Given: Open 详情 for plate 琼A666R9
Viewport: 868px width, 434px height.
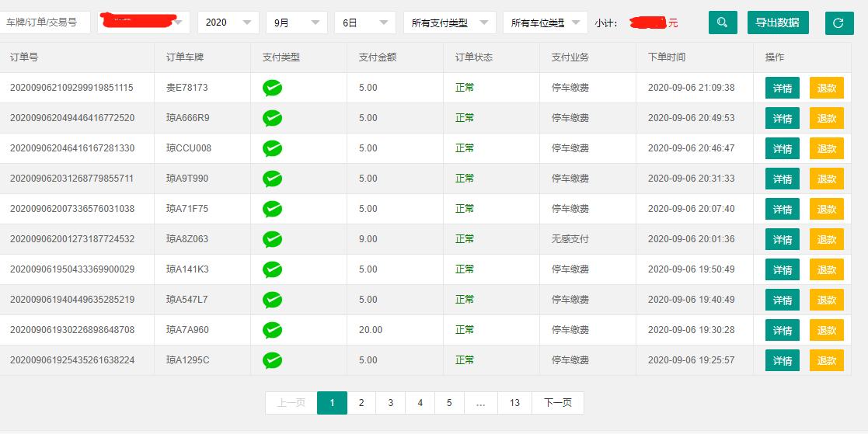Looking at the screenshot, I should pos(783,118).
